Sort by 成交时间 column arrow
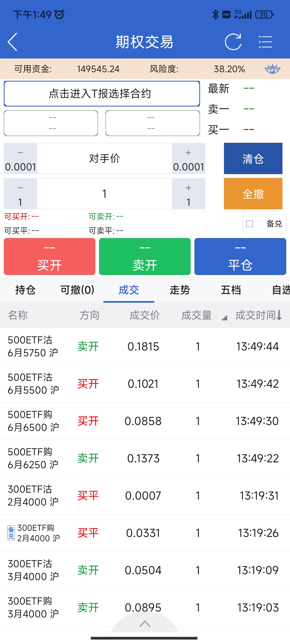The image size is (290, 644). click(x=279, y=315)
